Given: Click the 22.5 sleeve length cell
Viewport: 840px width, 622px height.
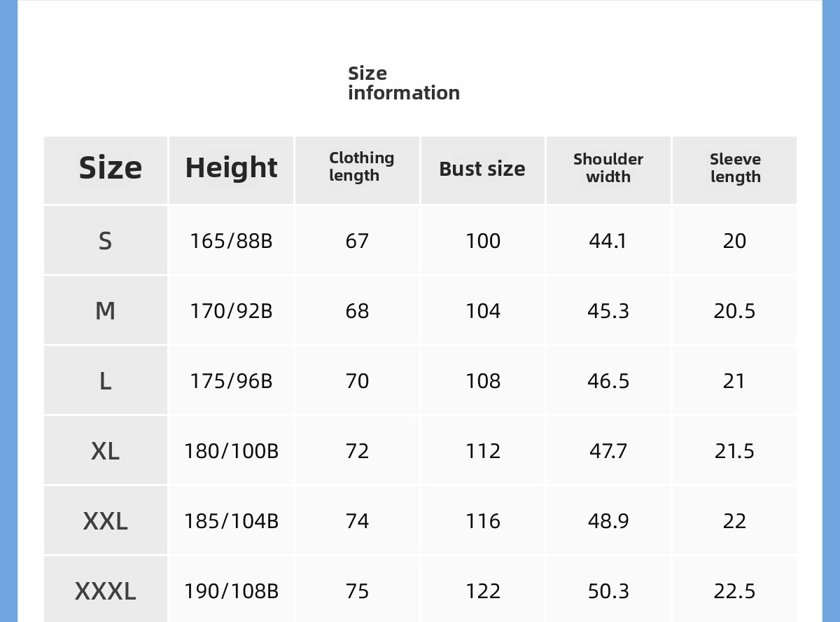Looking at the screenshot, I should tap(734, 591).
